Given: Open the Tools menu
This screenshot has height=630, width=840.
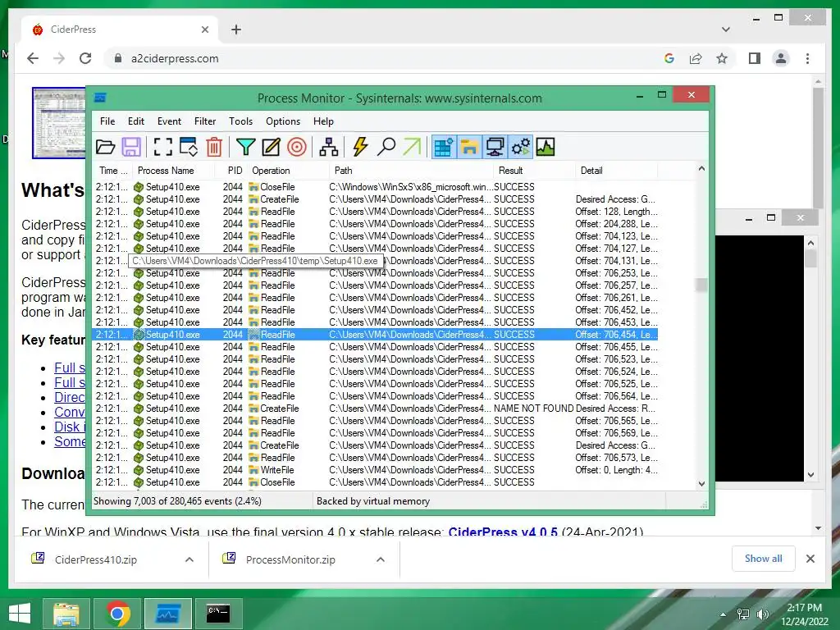Looking at the screenshot, I should tap(240, 121).
